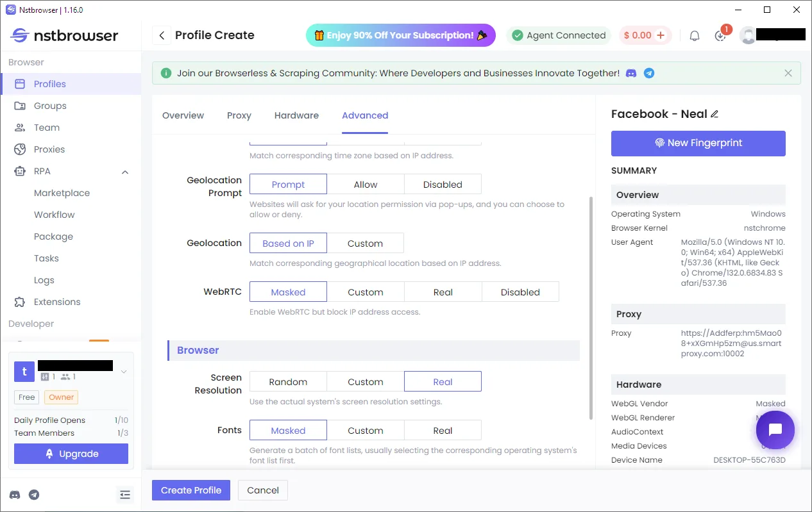Open Proxies in the sidebar
This screenshot has height=512, width=812.
(x=71, y=149)
